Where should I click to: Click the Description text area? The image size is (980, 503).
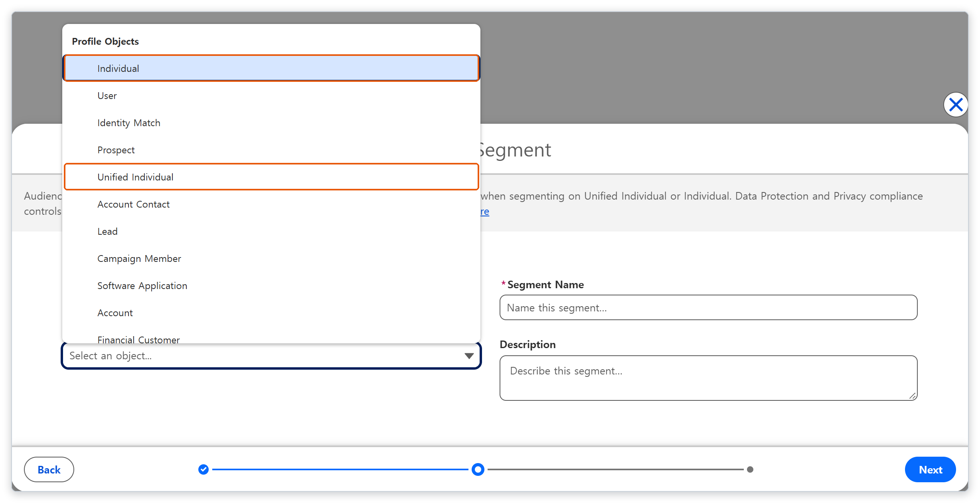[708, 378]
